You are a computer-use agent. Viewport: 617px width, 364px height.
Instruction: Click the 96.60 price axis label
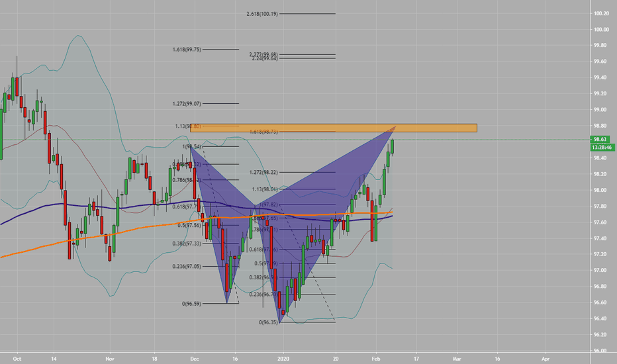click(x=600, y=302)
